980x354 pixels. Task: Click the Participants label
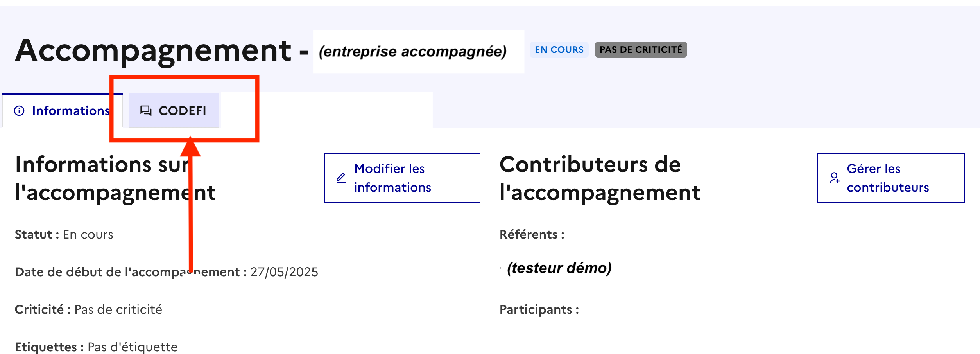pos(539,310)
